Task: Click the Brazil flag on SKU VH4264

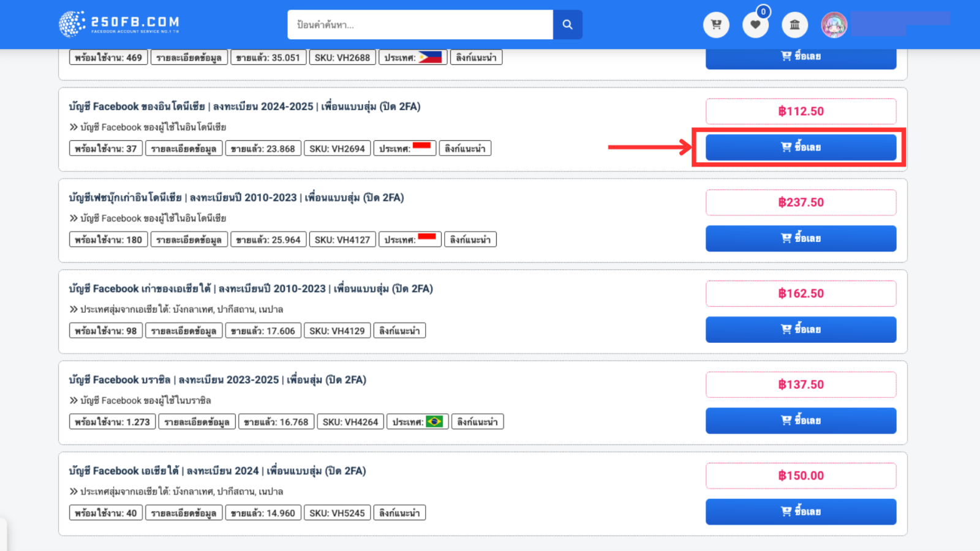Action: click(x=434, y=421)
